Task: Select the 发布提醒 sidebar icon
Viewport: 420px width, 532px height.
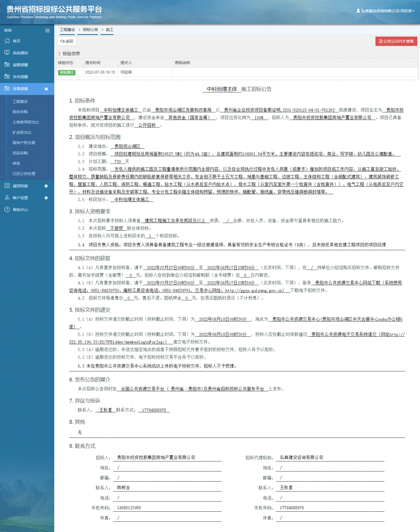Action: 7,77
